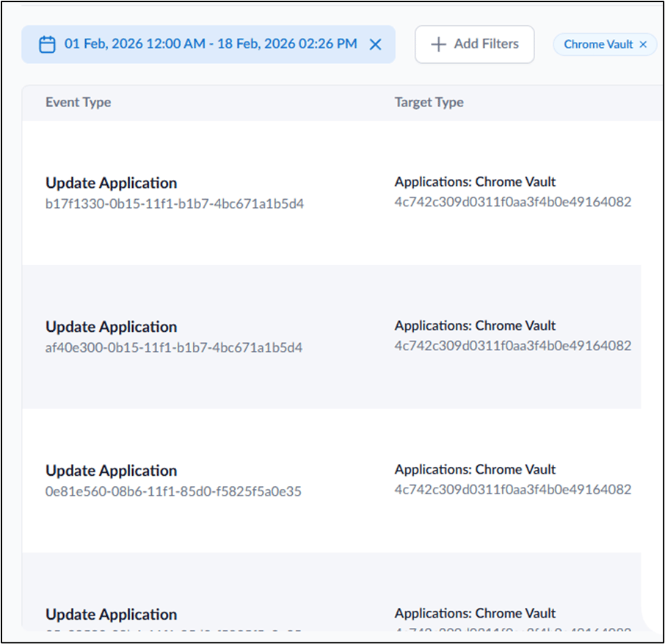Remove the Chrome Vault filter chip
Image resolution: width=665 pixels, height=644 pixels.
tap(644, 44)
